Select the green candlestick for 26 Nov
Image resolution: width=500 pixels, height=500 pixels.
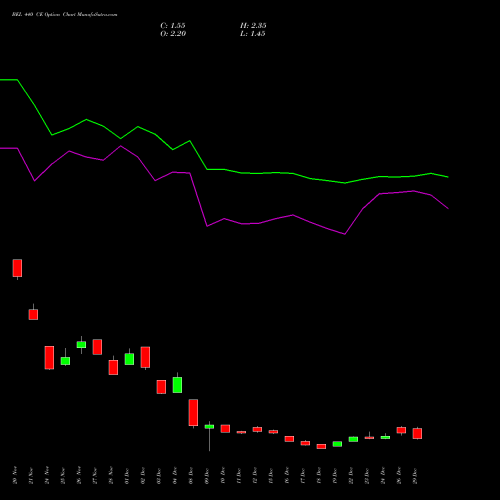click(x=81, y=344)
